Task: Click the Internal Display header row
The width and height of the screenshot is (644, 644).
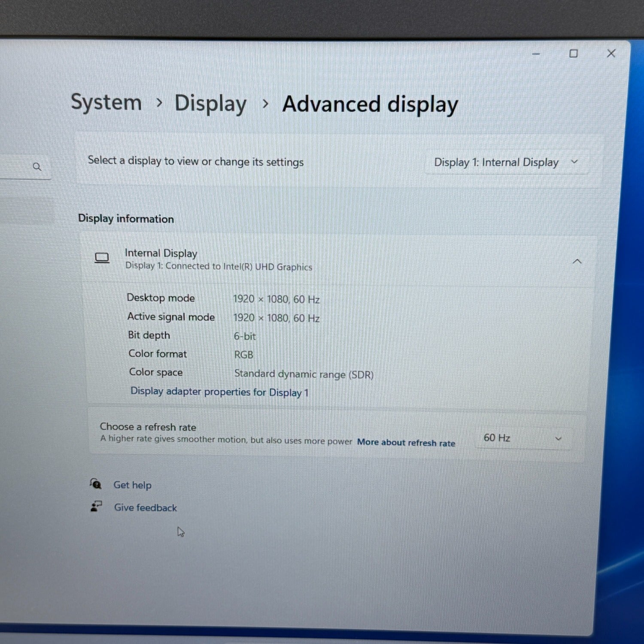Action: coord(338,260)
